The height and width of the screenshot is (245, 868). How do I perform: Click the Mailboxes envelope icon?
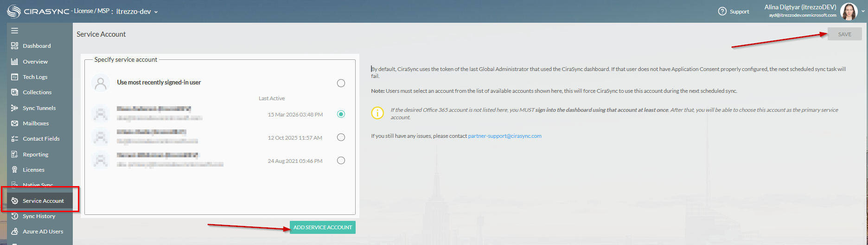(x=14, y=123)
